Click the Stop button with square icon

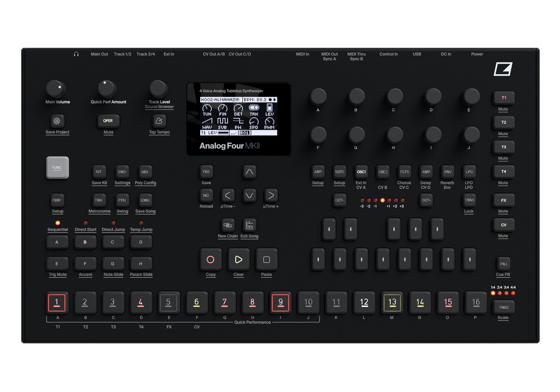tap(266, 259)
